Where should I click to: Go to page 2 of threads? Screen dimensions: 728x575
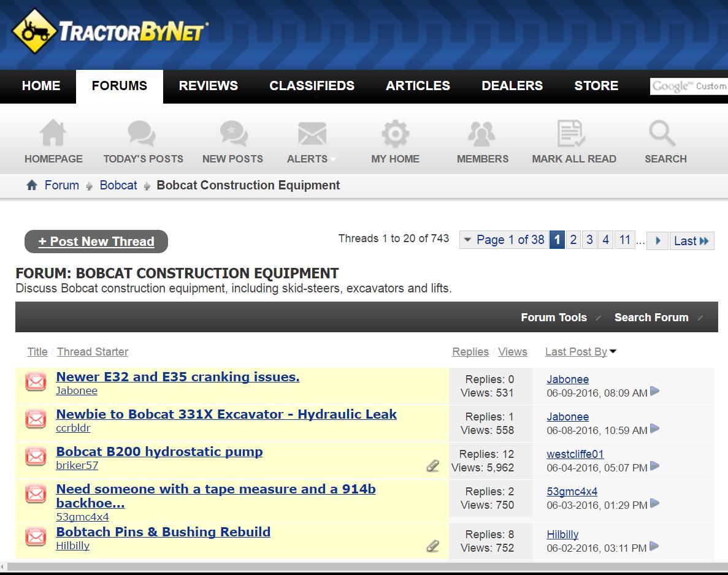click(573, 240)
